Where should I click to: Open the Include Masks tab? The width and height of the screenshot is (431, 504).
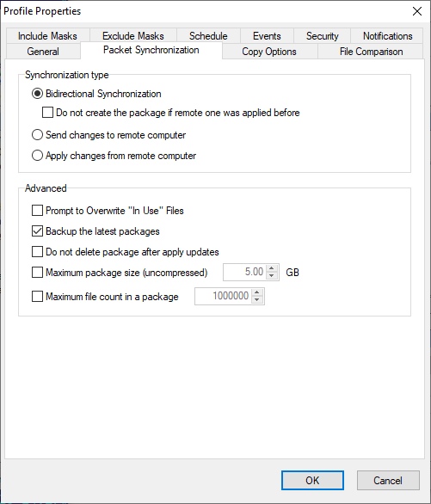[47, 36]
